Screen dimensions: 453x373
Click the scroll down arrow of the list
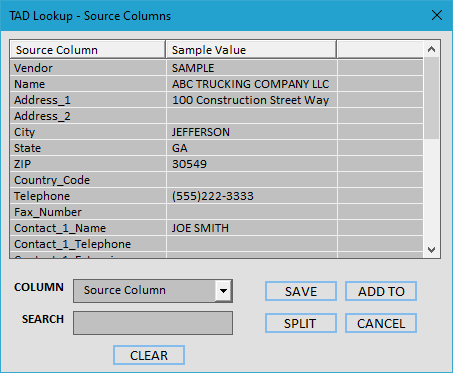click(432, 250)
